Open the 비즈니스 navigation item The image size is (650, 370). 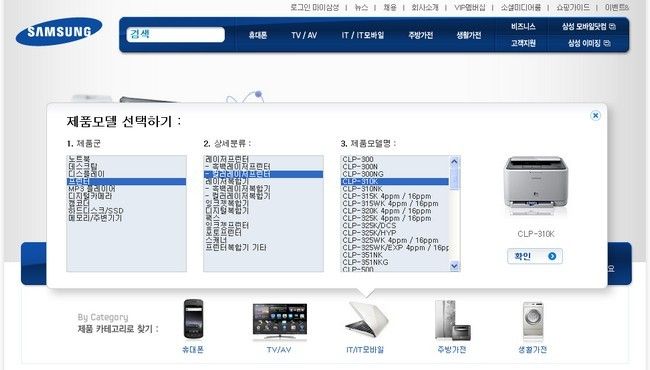tap(523, 27)
